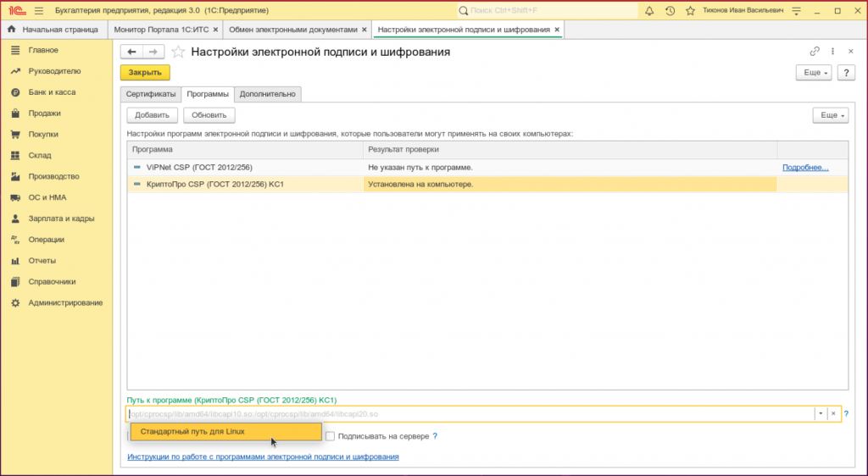This screenshot has width=868, height=476.
Task: Open Монитор Портала 1С:ИТС tab
Action: 160,30
